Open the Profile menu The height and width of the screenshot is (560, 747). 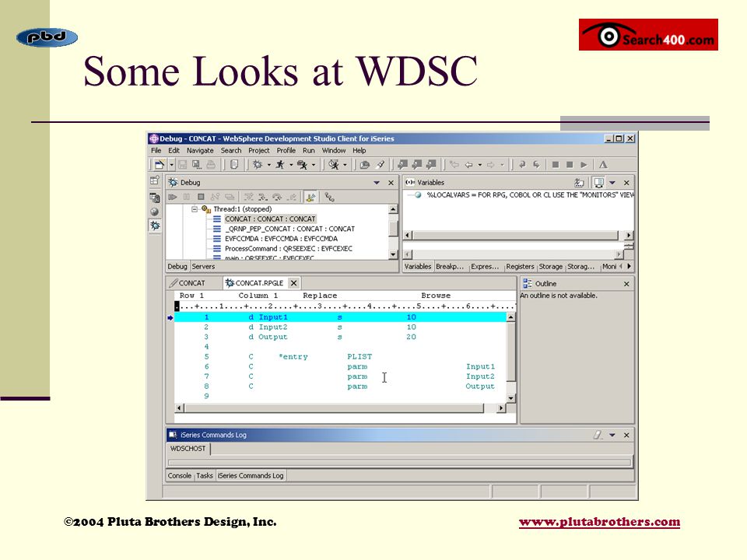pos(286,150)
